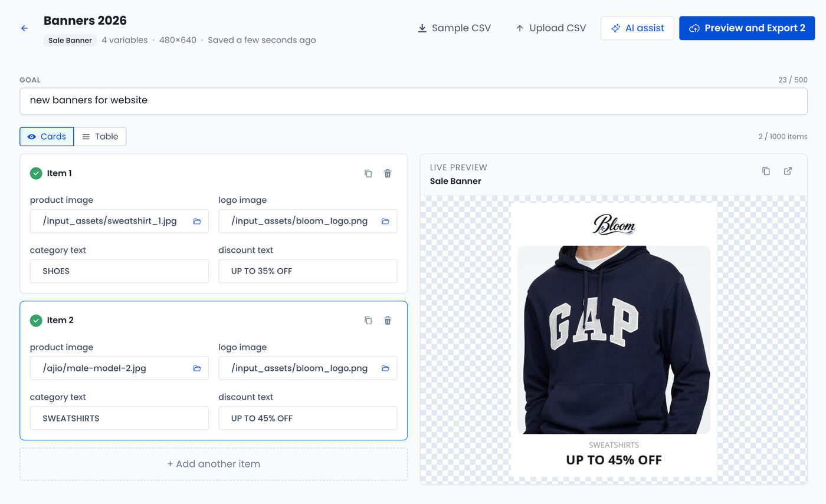826x504 pixels.
Task: Click the Bloom logo in preview
Action: (x=614, y=225)
